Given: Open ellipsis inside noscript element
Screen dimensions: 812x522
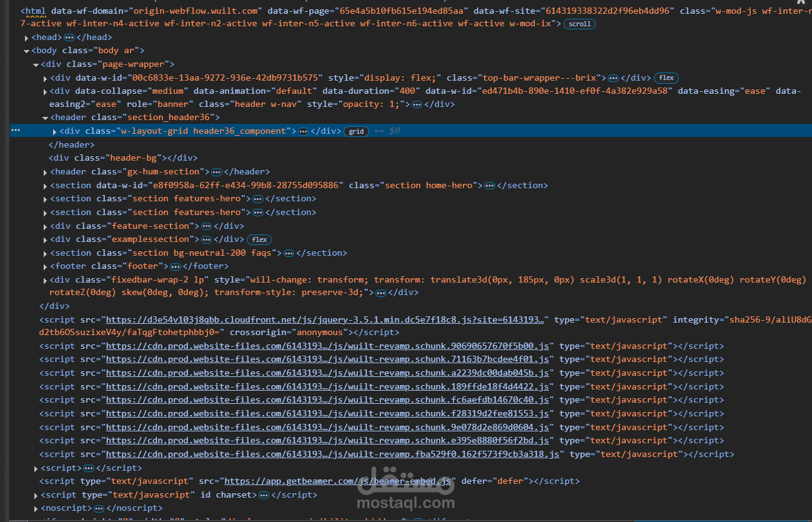Looking at the screenshot, I should [x=99, y=509].
